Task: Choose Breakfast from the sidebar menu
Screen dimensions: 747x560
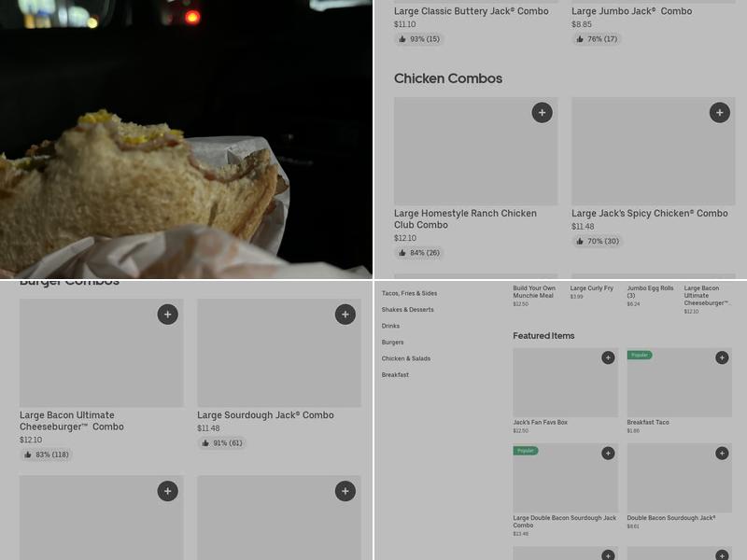Action: pos(395,375)
